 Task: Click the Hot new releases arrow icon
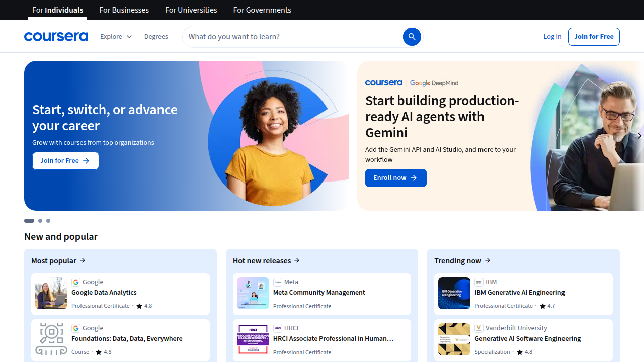297,260
